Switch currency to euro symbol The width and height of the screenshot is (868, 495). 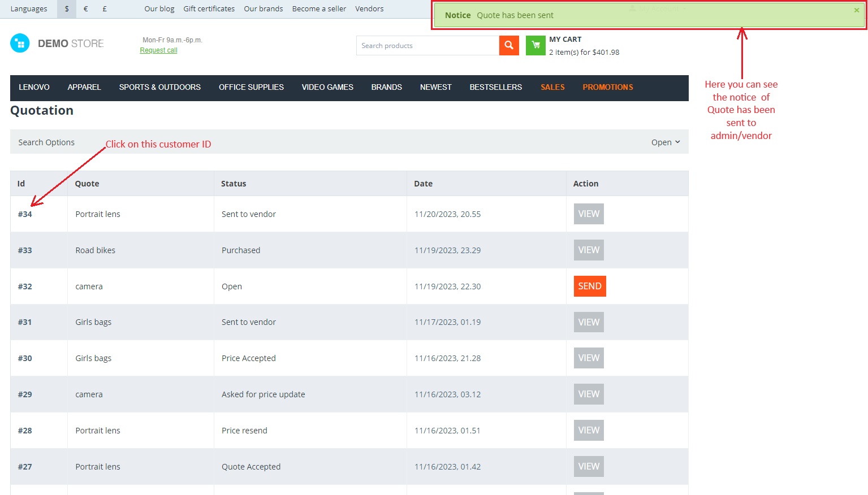85,8
